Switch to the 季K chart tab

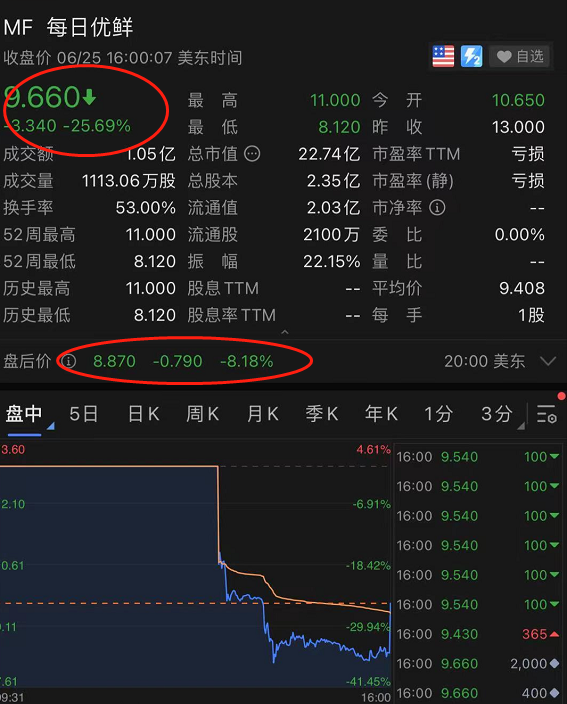click(x=322, y=414)
